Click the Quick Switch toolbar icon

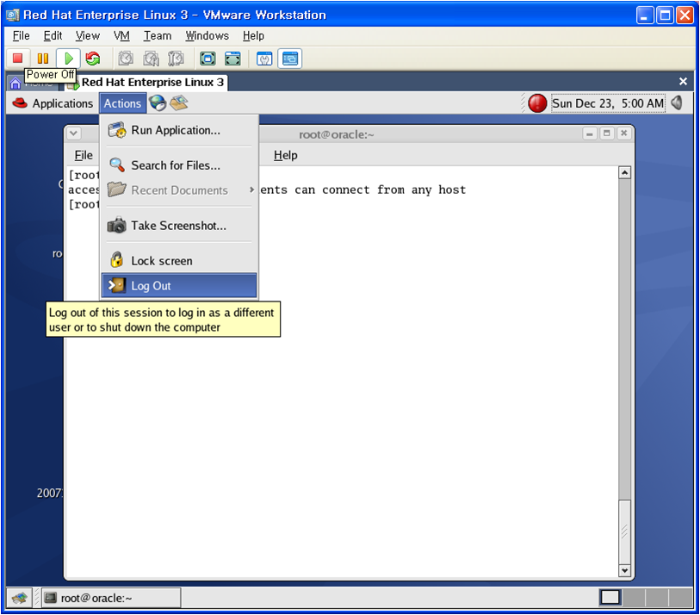[x=232, y=59]
